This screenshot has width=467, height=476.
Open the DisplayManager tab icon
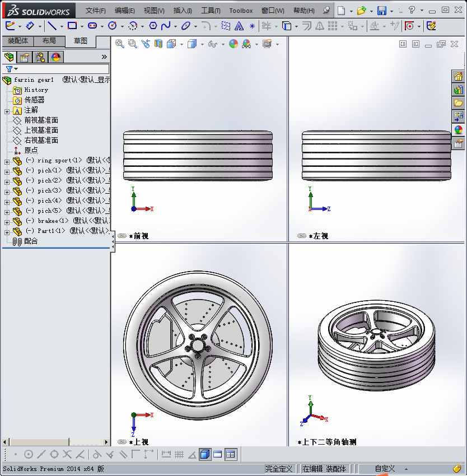pyautogui.click(x=55, y=57)
